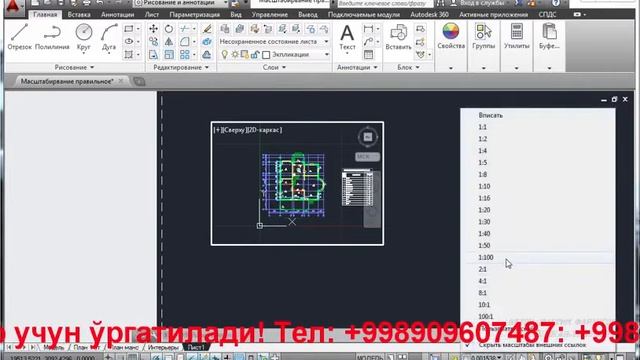This screenshot has height=360, width=640.
Task: Select the Полилиния polyline tool
Action: pos(52,37)
